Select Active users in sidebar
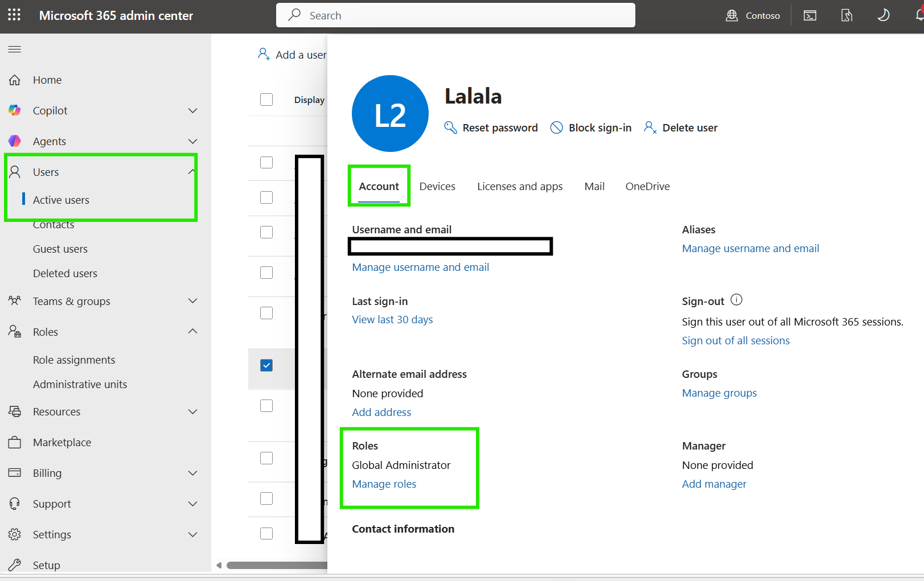This screenshot has height=581, width=924. 61,200
